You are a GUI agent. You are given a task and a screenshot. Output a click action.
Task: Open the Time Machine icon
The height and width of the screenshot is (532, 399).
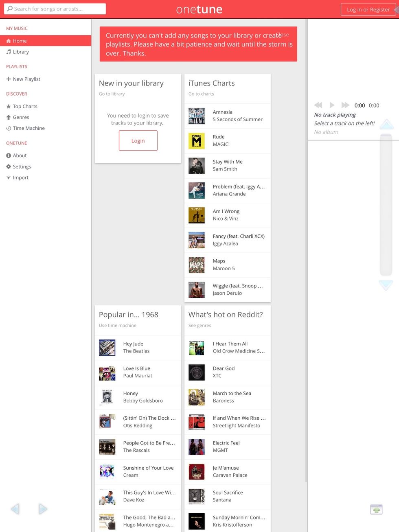(x=8, y=128)
